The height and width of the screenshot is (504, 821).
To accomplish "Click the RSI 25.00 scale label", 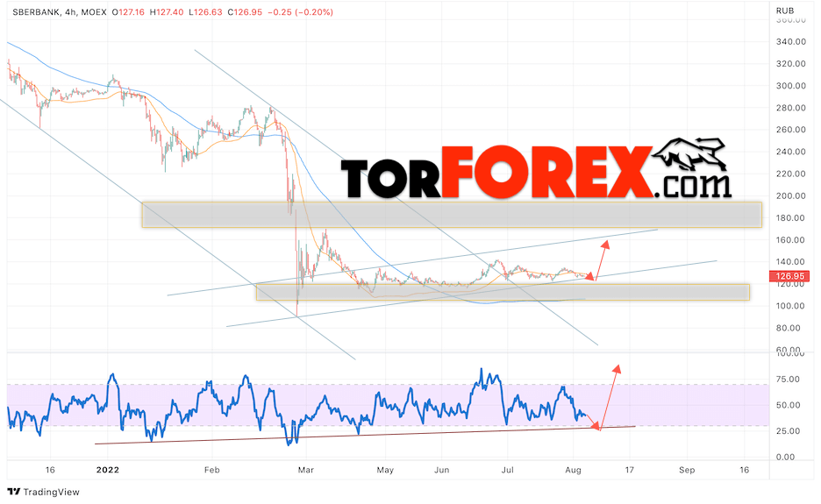I will [789, 430].
